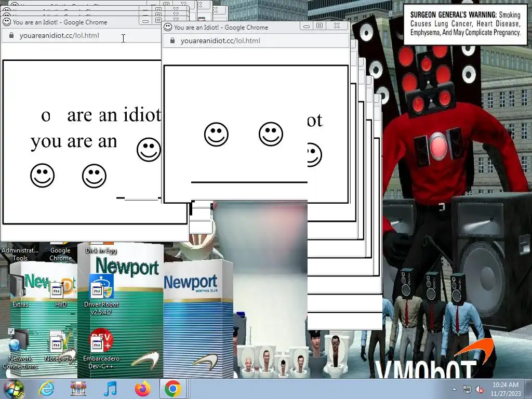Maximize the front 'You are an Idiot!' window

coord(320,26)
